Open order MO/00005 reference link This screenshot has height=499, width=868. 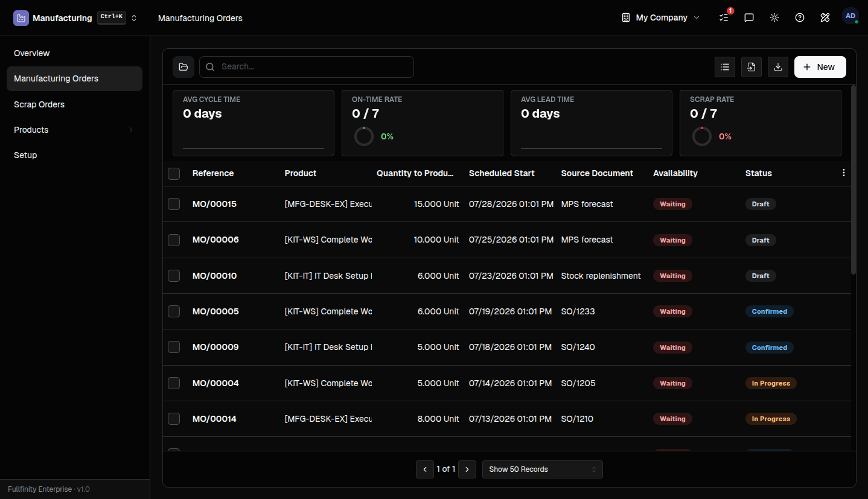click(215, 311)
